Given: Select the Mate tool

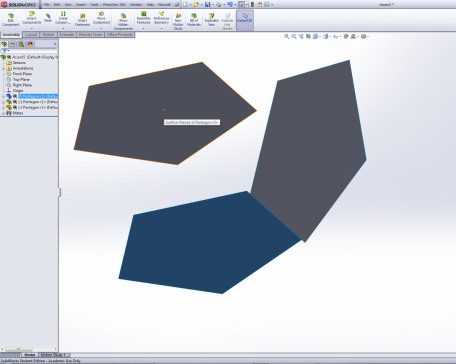Looking at the screenshot, I should coord(48,18).
